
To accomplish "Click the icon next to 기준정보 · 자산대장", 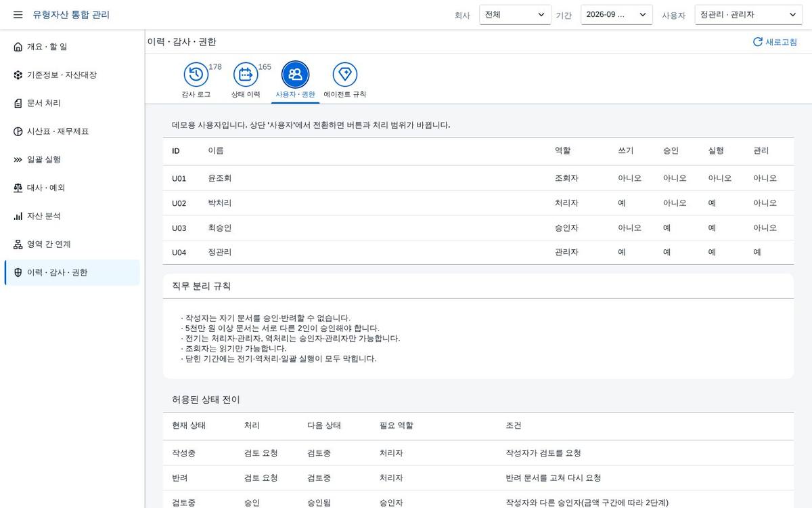I will pyautogui.click(x=18, y=75).
